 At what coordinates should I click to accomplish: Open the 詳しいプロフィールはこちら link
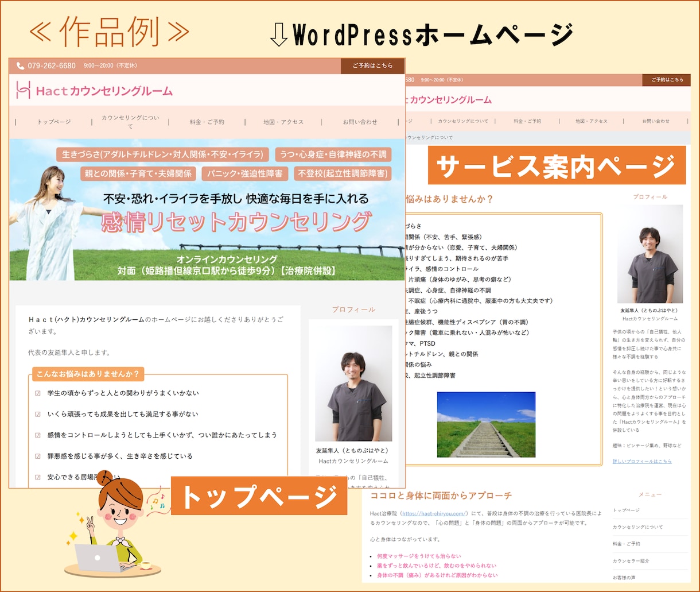[x=642, y=462]
